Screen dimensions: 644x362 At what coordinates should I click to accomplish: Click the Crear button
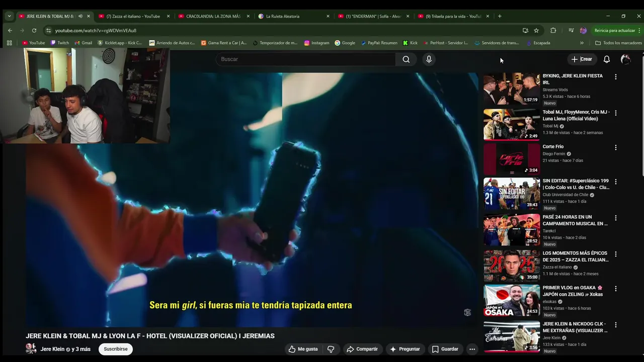[582, 59]
